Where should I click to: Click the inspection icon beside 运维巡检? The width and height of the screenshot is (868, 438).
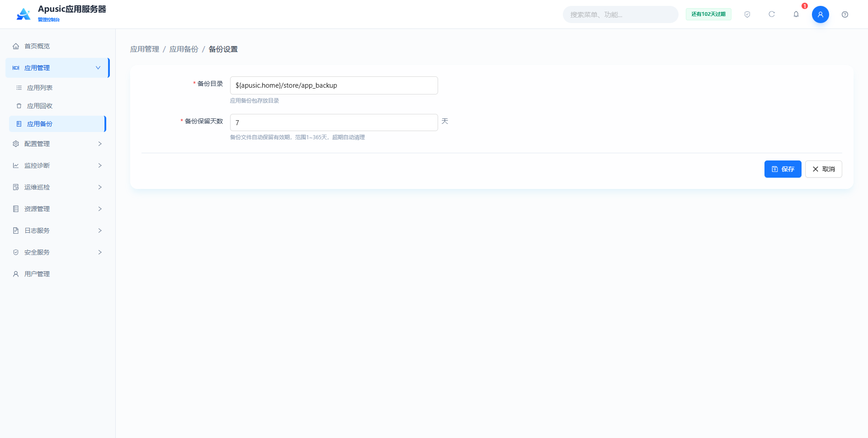[x=16, y=187]
